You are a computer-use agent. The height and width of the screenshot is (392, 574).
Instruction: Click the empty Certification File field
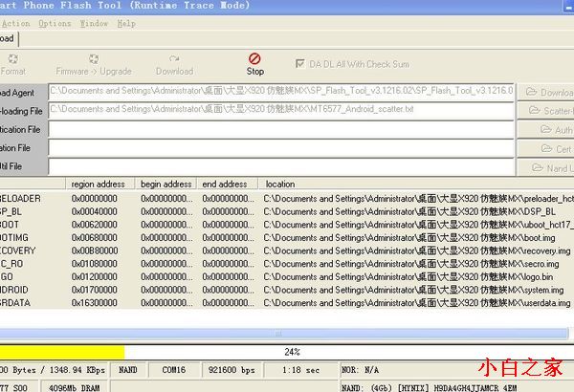pos(281,148)
